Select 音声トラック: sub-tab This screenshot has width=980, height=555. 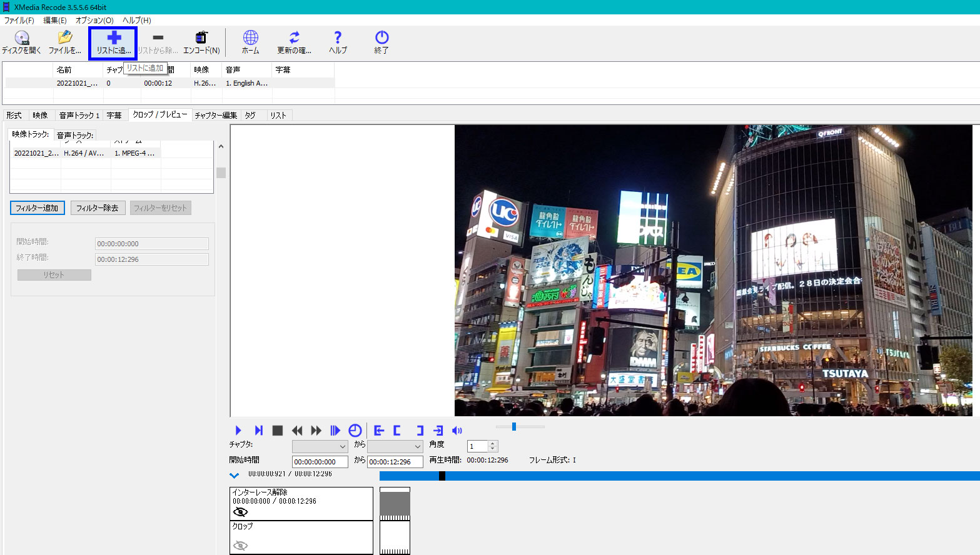point(75,135)
